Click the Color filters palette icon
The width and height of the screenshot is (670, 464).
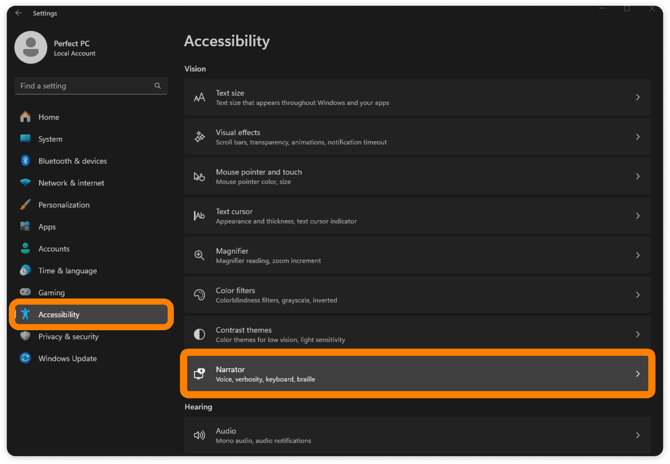(200, 295)
